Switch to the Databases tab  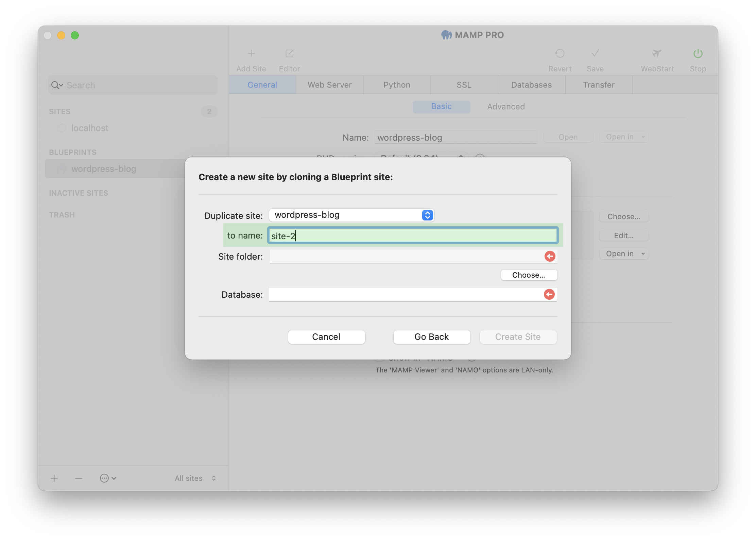click(x=532, y=85)
